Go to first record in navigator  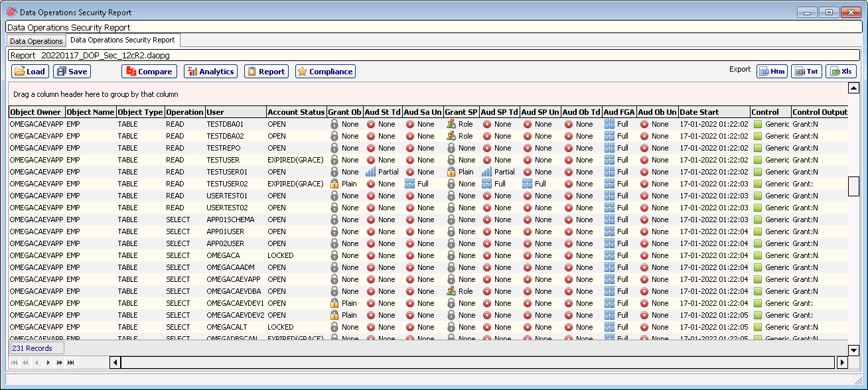pyautogui.click(x=15, y=363)
